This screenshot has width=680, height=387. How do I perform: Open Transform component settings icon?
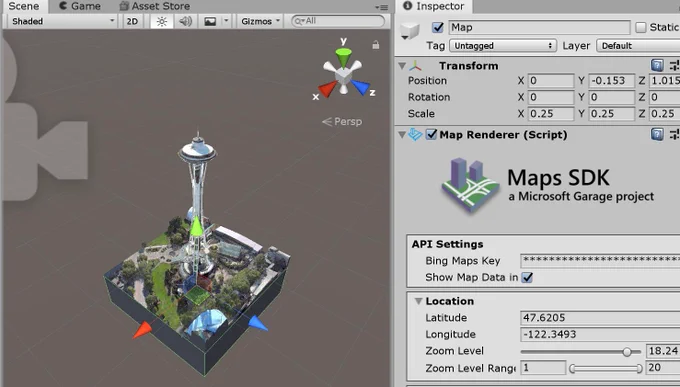(674, 66)
